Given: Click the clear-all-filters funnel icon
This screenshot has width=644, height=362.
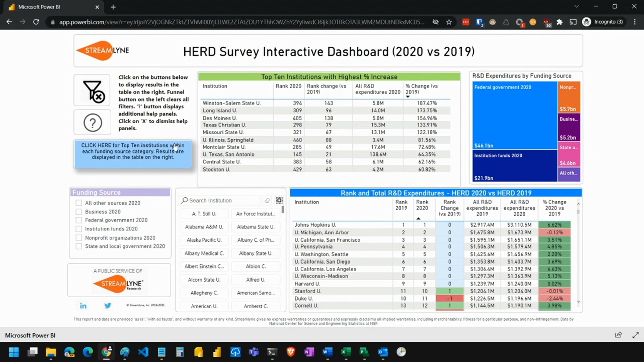Looking at the screenshot, I should coord(92,90).
